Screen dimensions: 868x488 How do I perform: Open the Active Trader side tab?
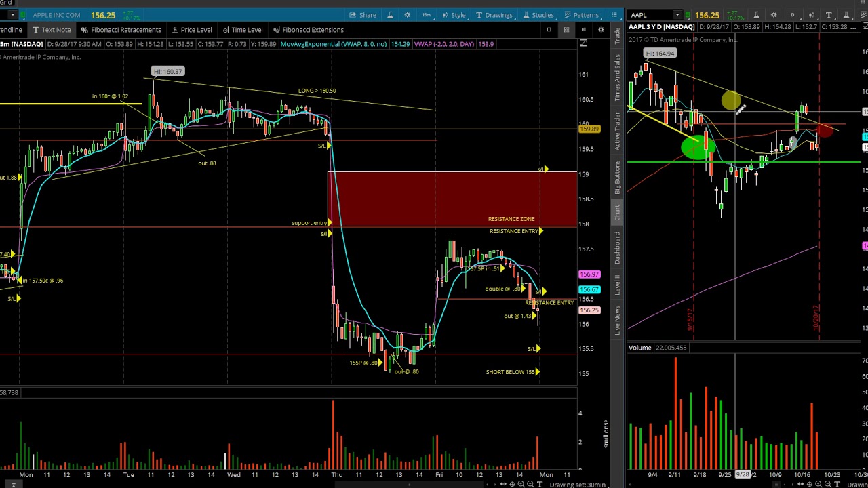(617, 130)
